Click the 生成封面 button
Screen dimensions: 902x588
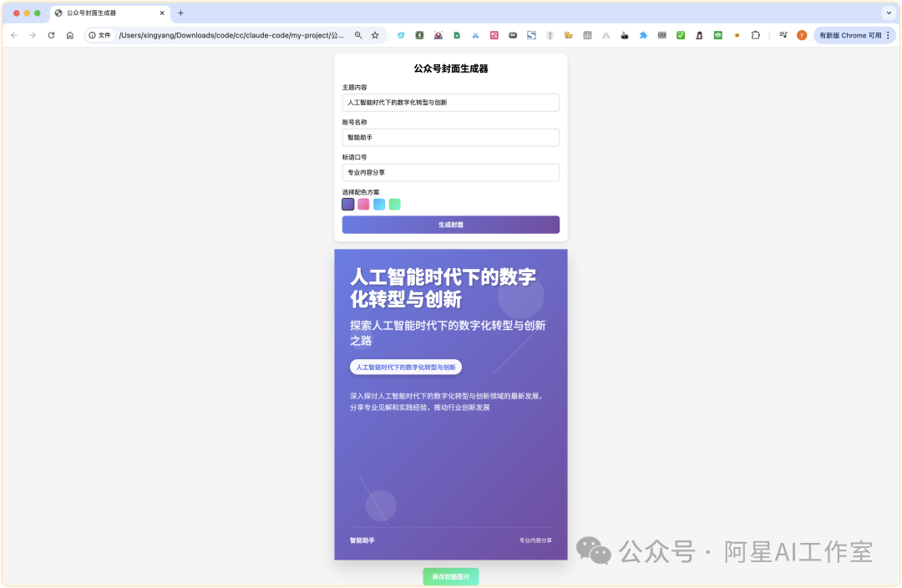(451, 225)
